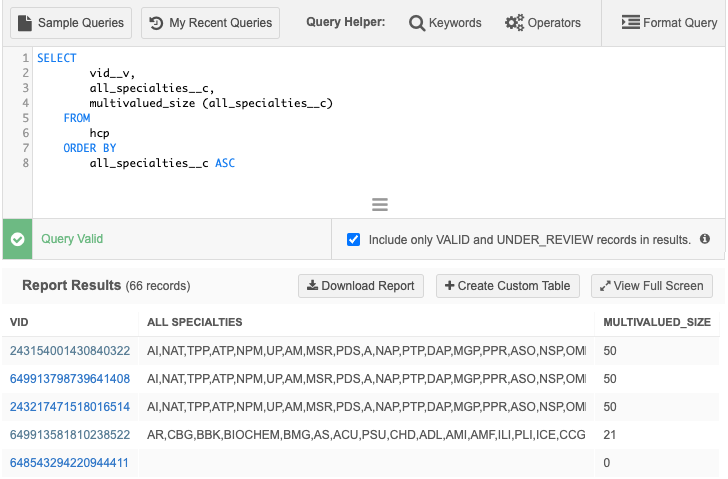Open VID link 649913581810238522
Image resolution: width=728 pixels, height=479 pixels.
tap(70, 435)
